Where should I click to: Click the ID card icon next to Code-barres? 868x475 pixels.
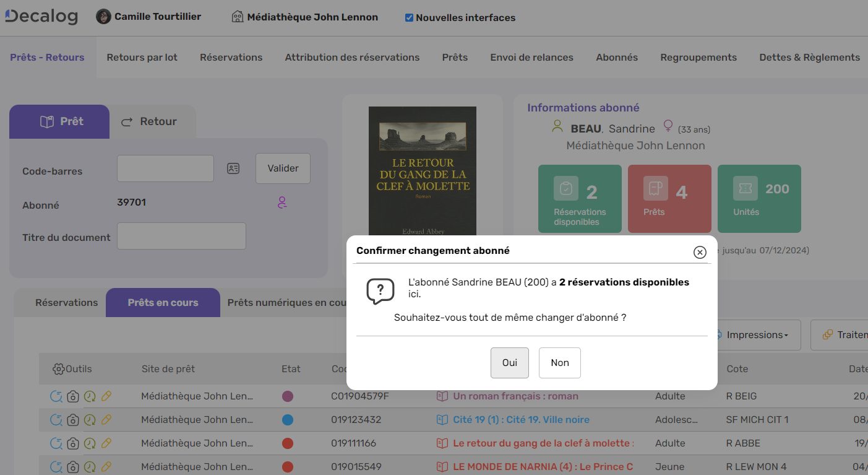click(233, 168)
